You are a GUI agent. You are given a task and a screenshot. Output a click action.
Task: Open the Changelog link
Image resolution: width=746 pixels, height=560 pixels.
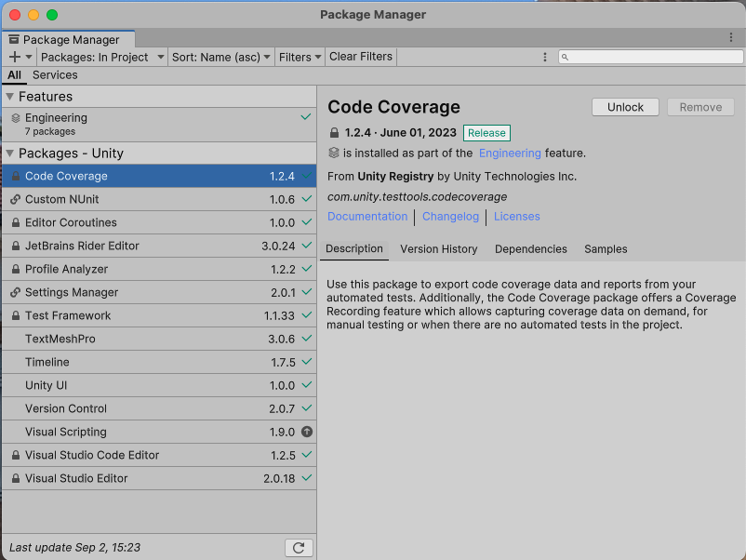coord(450,217)
